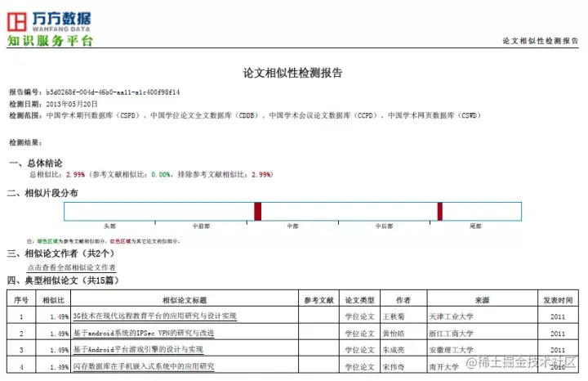The height and width of the screenshot is (381, 588).
Task: Click source 南开大学
Action: 443,367
